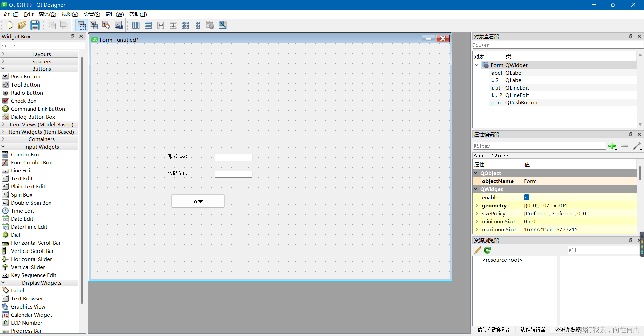The height and width of the screenshot is (336, 644).
Task: Expand the geometry property entry
Action: (477, 205)
